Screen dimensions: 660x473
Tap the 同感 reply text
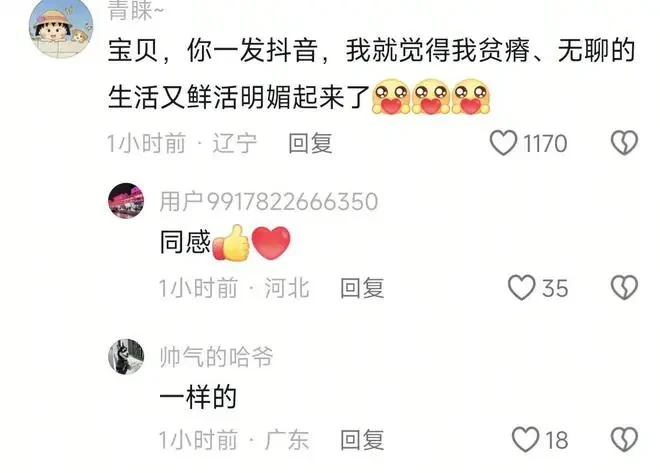pyautogui.click(x=185, y=243)
